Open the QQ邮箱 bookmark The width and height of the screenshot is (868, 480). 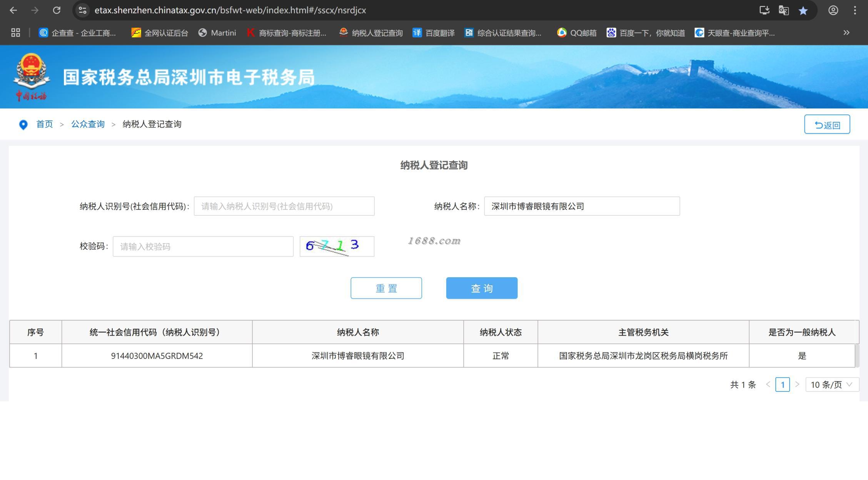[577, 33]
